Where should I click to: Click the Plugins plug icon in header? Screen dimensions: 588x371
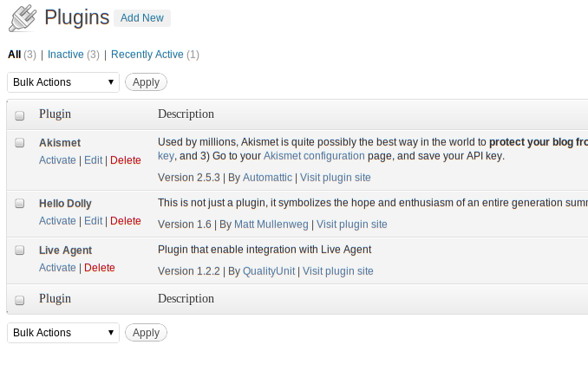(x=23, y=18)
